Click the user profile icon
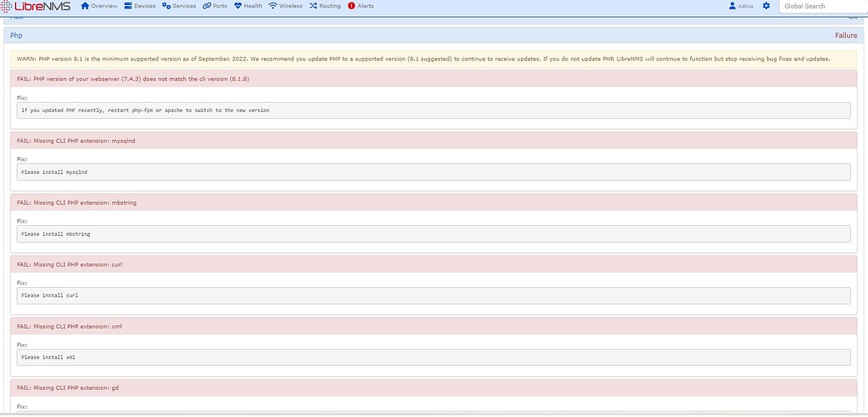Screen dimensions: 868x417 pos(732,6)
